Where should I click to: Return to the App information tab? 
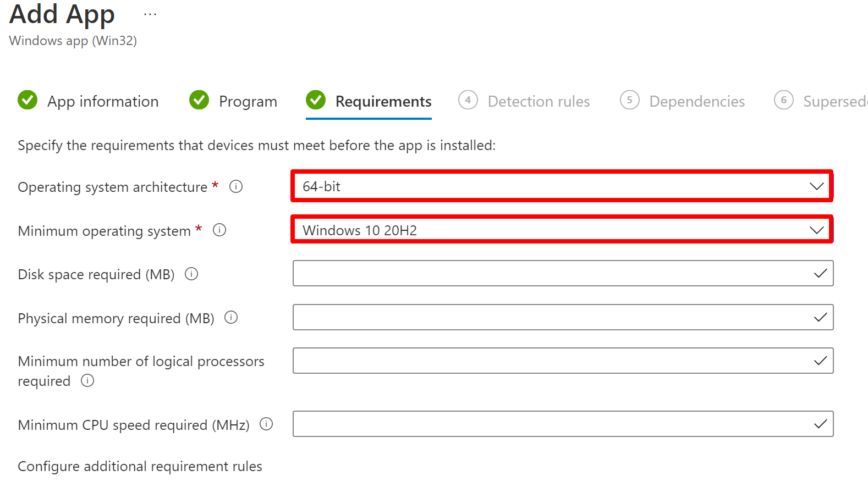pyautogui.click(x=102, y=102)
